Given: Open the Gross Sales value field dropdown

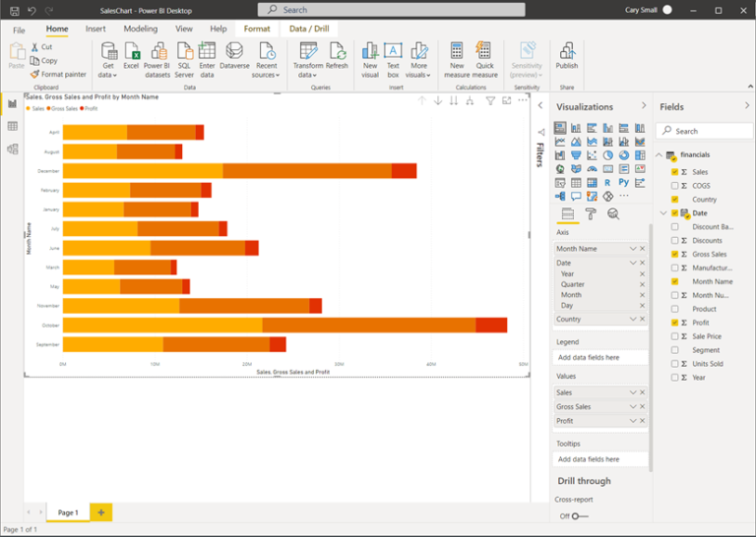Looking at the screenshot, I should [633, 406].
